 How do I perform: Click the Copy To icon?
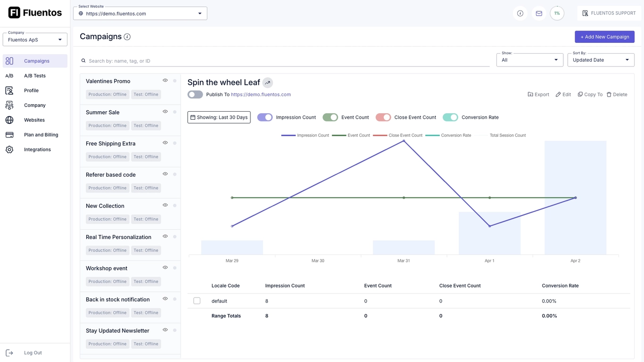(580, 94)
